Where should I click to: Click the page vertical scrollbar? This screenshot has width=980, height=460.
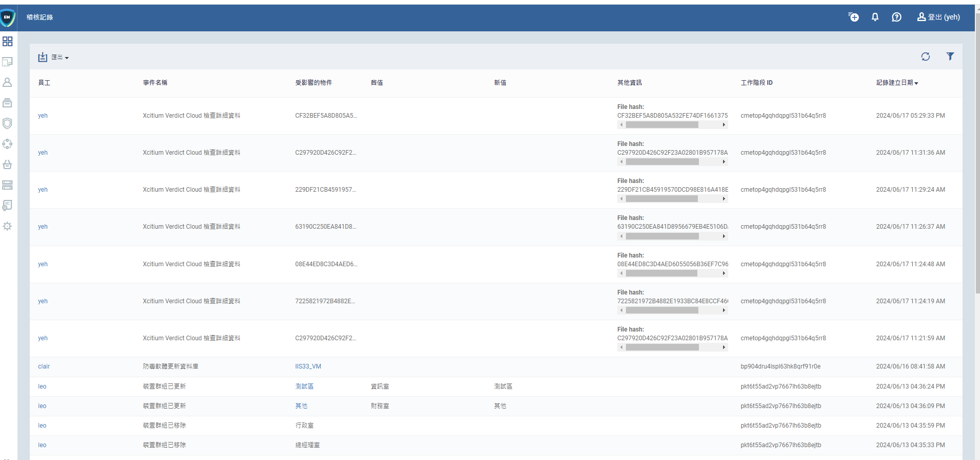977,154
